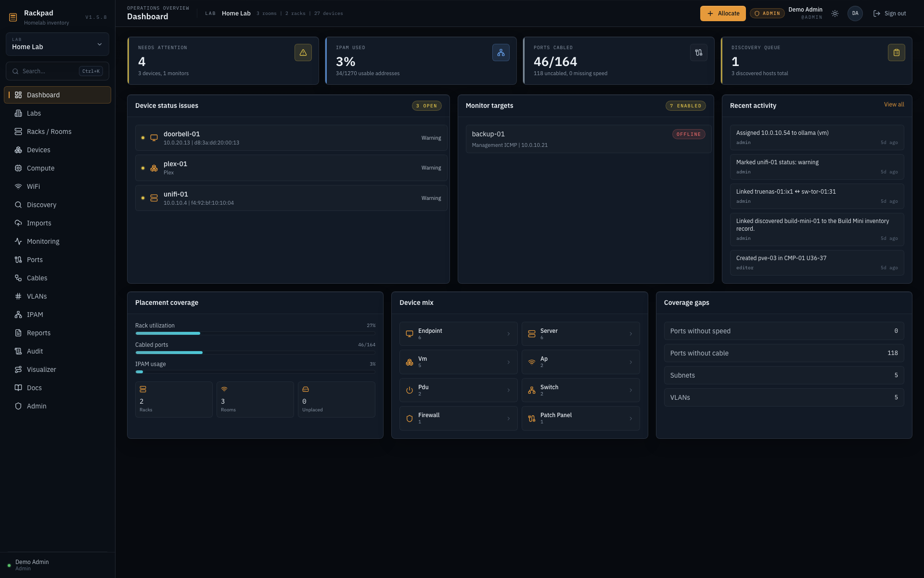
Task: Open the Visualizer page
Action: 57,369
